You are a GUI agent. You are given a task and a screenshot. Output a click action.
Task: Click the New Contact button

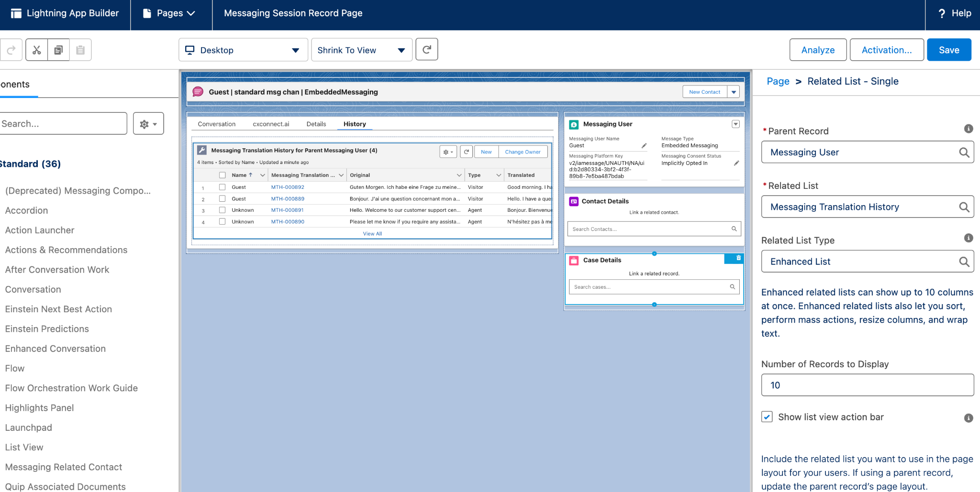[x=705, y=92]
